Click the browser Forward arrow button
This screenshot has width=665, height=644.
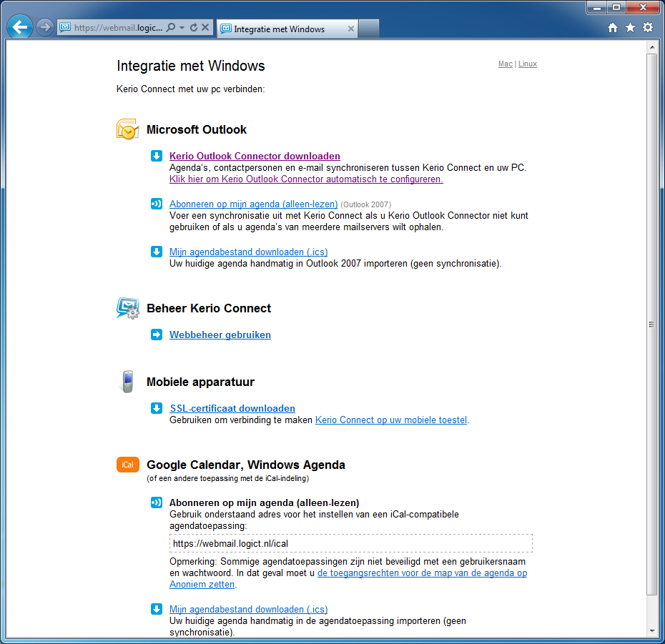pos(45,28)
